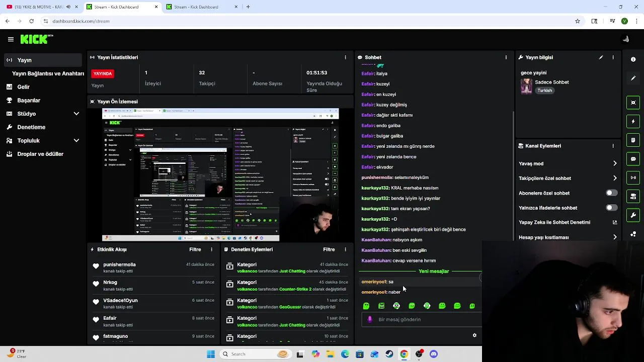
Task: Toggle the stream preview widget icon
Action: (633, 103)
